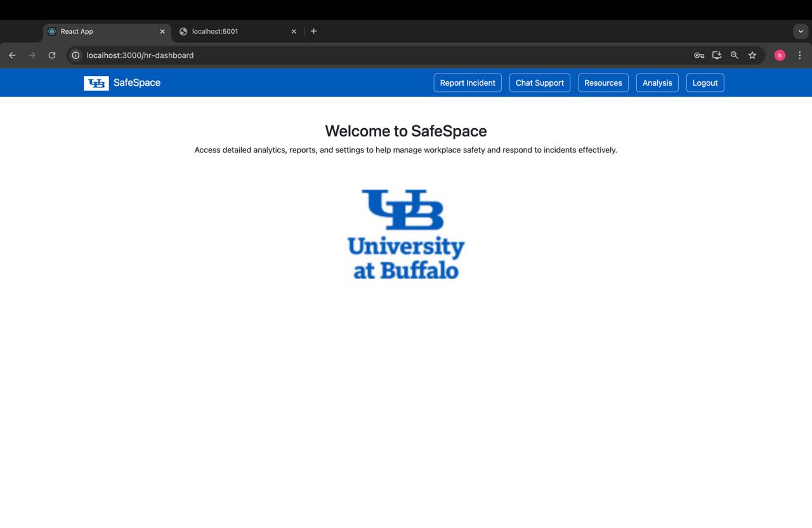Close the localhost:5001 tab
The image size is (812, 528).
tap(294, 31)
